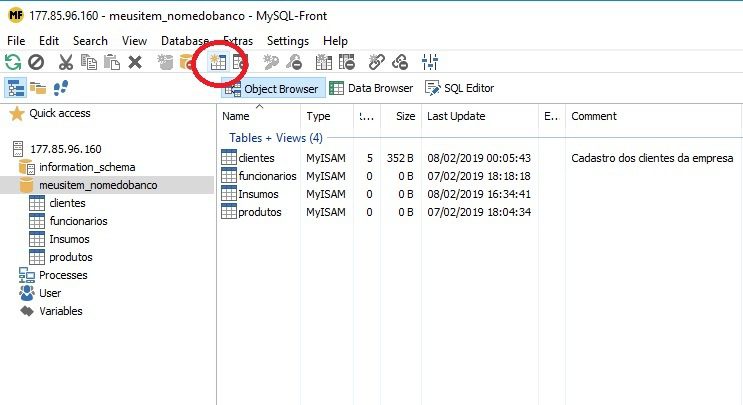The height and width of the screenshot is (405, 743).
Task: Click the New Database icon
Action: point(165,62)
